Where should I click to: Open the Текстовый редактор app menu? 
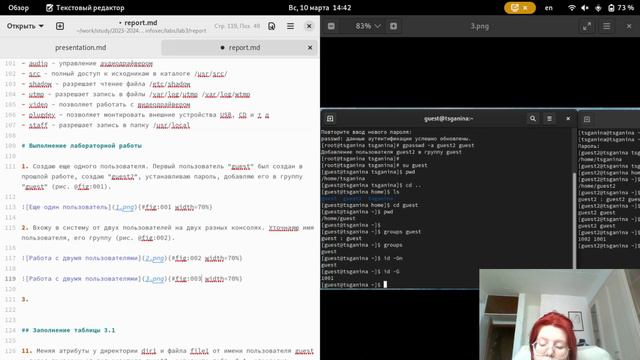click(x=85, y=8)
